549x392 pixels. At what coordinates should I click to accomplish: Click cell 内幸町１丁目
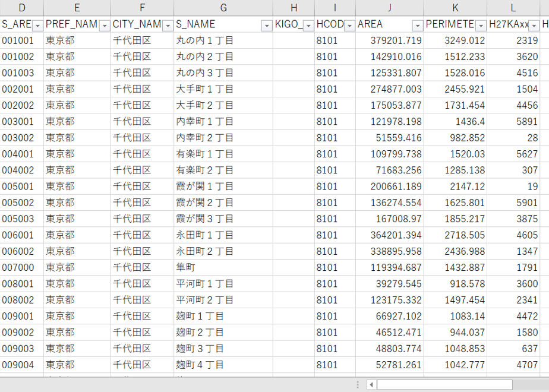[x=223, y=121]
